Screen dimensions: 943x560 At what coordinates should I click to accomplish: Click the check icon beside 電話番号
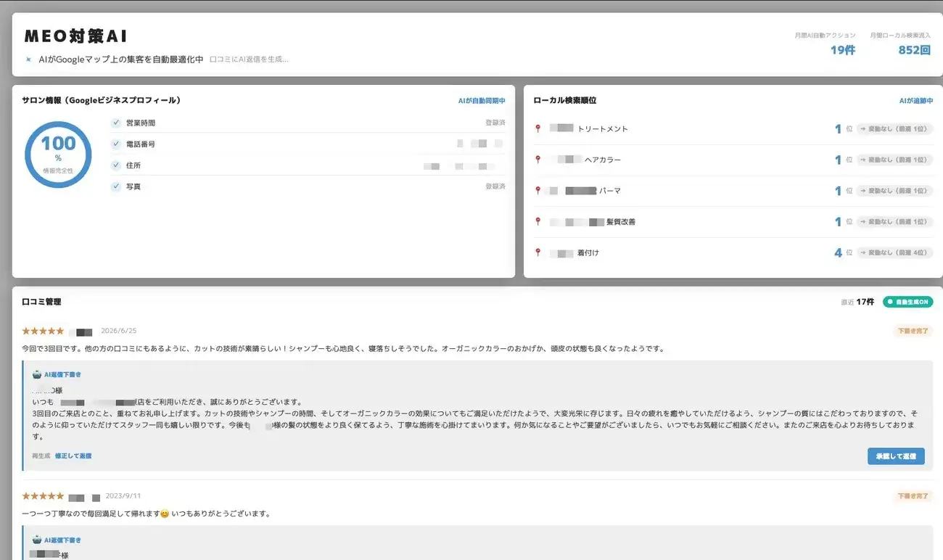(116, 144)
